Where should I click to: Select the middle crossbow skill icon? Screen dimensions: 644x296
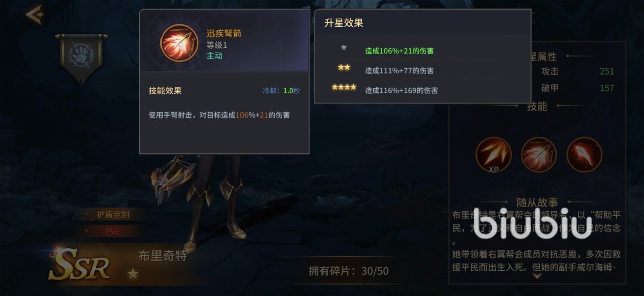coord(539,155)
